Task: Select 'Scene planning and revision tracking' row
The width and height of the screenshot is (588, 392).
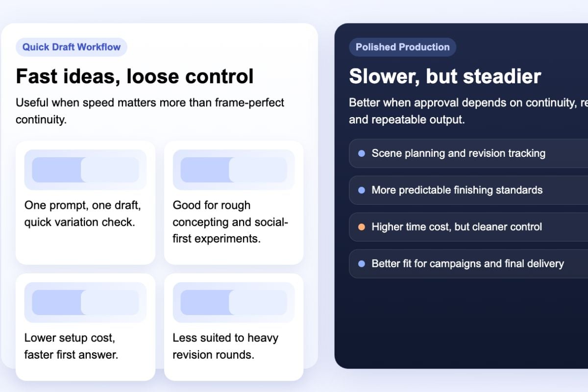Action: pos(468,153)
